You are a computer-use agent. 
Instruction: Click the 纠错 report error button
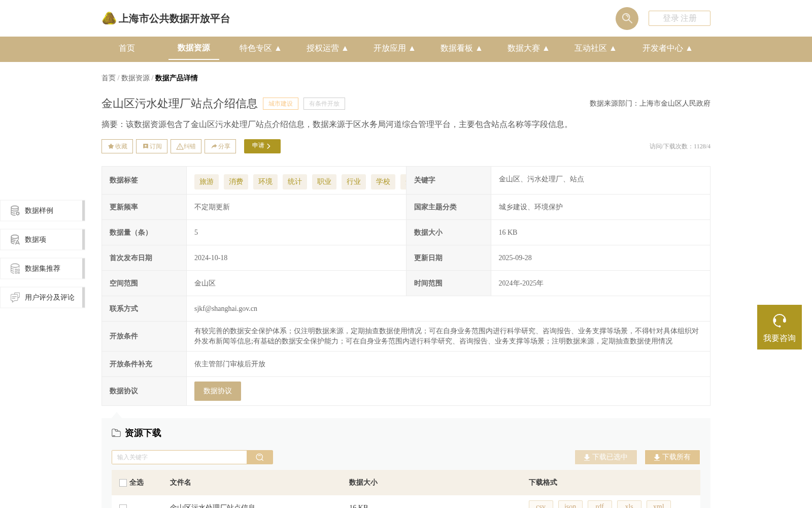tap(186, 146)
